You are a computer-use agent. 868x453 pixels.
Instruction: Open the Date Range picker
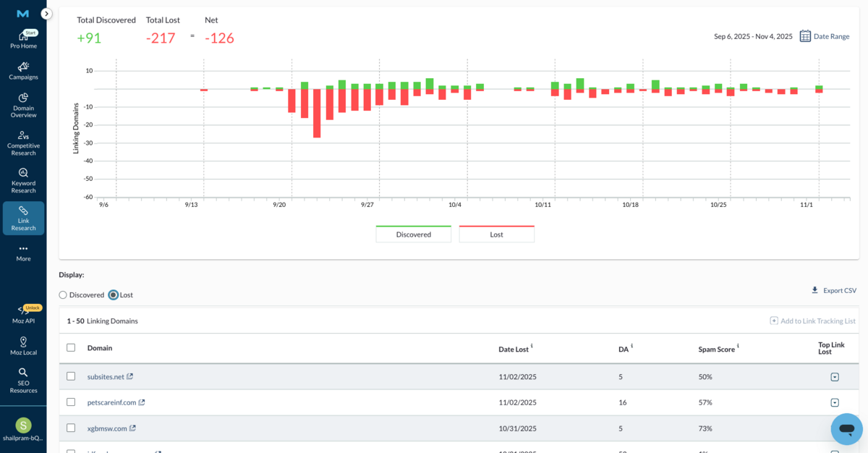(x=825, y=35)
